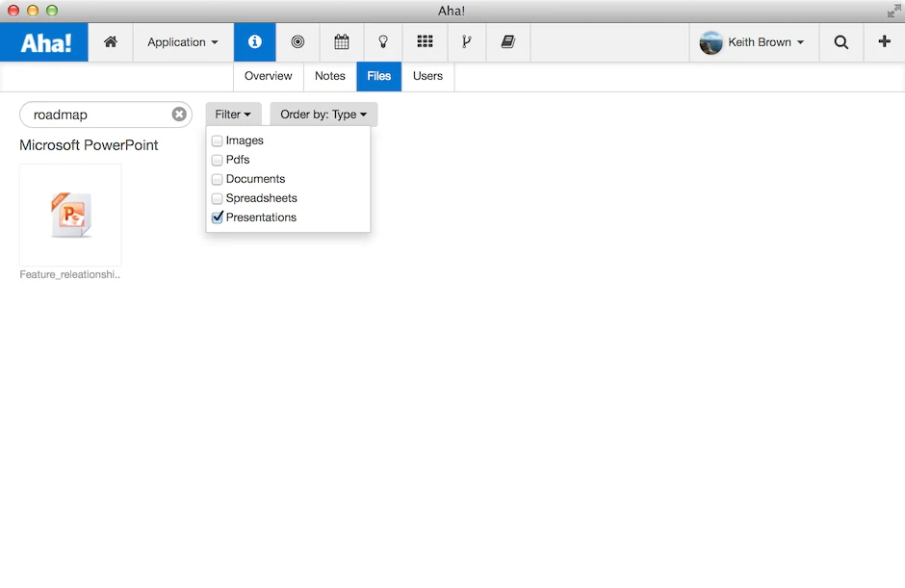Image resolution: width=905 pixels, height=588 pixels.
Task: Open the Features grid icon
Action: pos(425,41)
